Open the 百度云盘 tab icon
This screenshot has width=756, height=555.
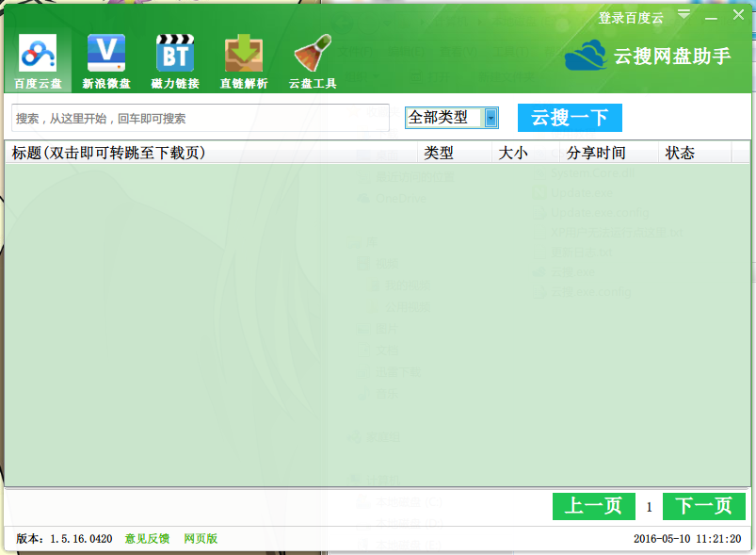(x=38, y=53)
